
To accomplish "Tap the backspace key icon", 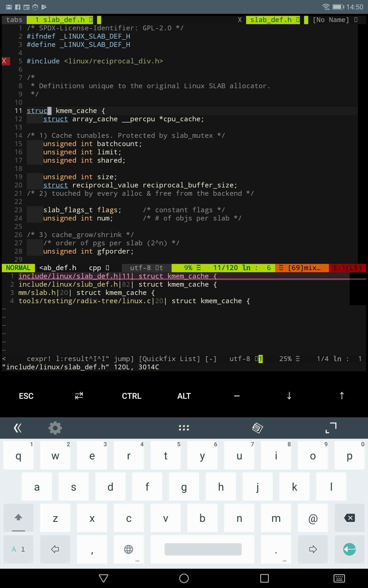I will point(349,518).
